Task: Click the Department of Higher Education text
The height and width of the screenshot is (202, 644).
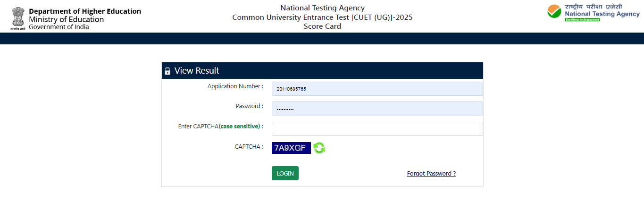Action: (x=85, y=11)
